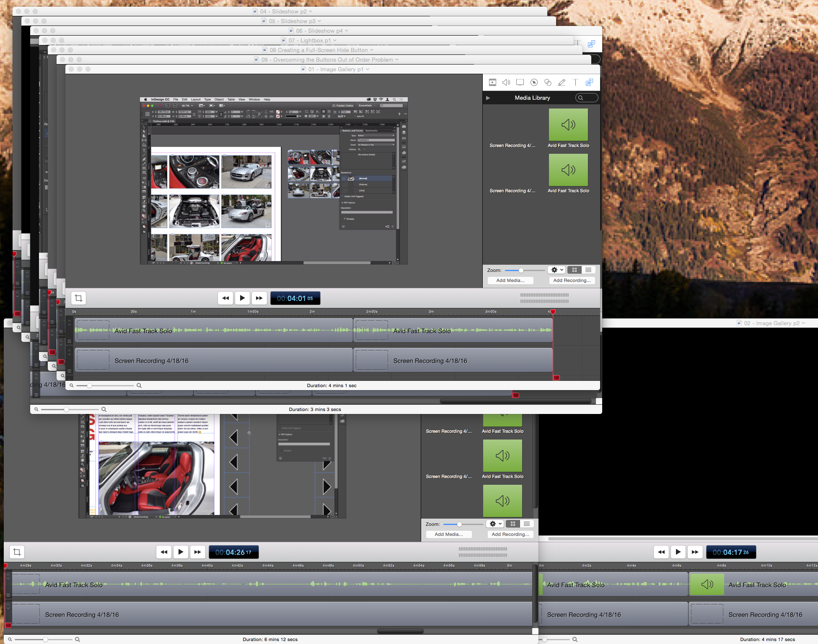This screenshot has width=818, height=644.
Task: Click timecode display 00:04:01 in front window
Action: pos(295,298)
